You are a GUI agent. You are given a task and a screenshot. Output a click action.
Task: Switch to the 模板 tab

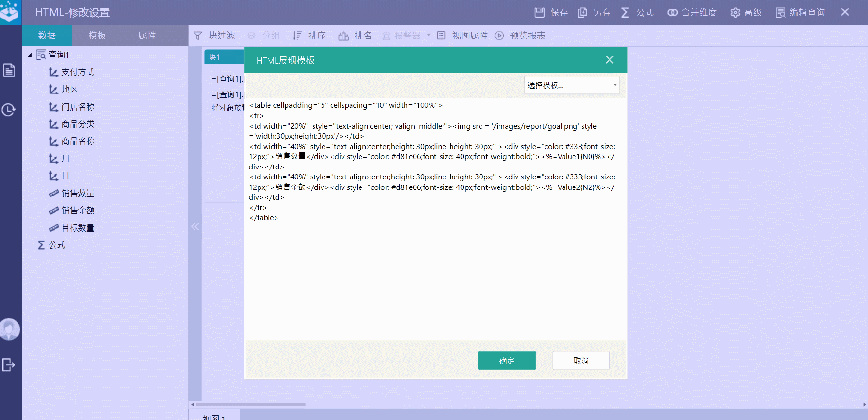point(97,36)
